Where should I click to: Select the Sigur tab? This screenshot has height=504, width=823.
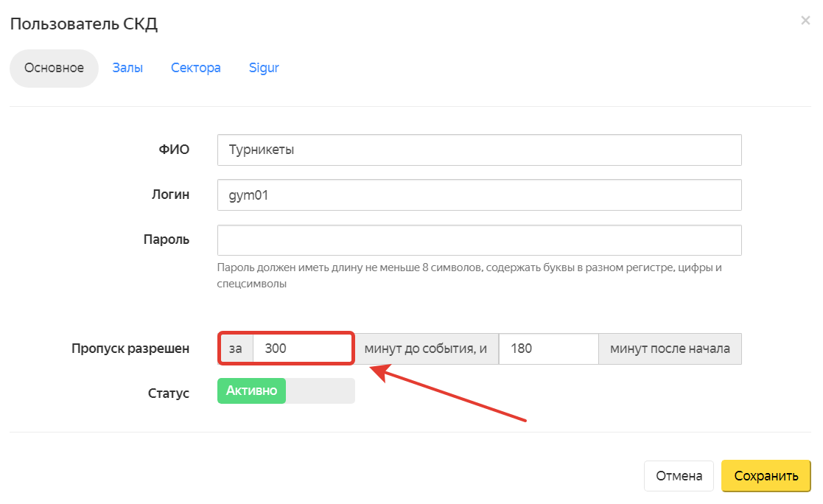click(264, 68)
